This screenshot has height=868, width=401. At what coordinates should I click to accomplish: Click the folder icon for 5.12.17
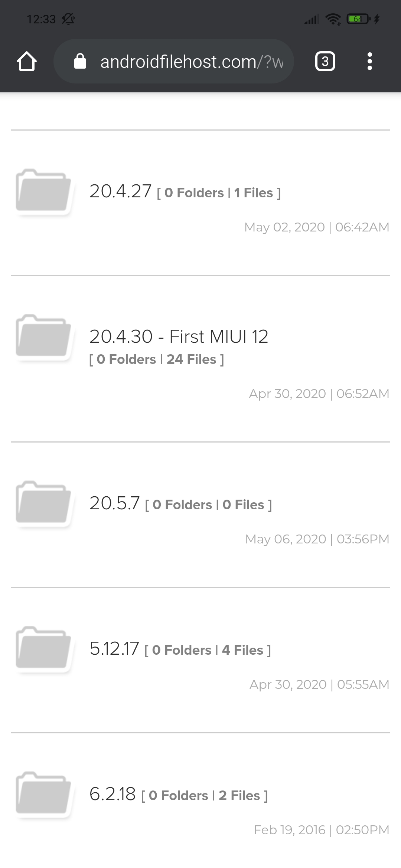[x=43, y=649]
